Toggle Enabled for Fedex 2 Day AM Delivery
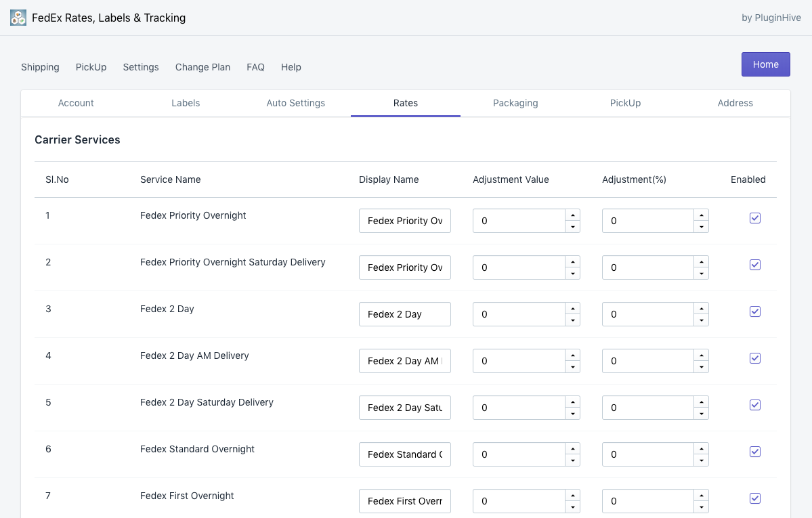 (x=755, y=358)
